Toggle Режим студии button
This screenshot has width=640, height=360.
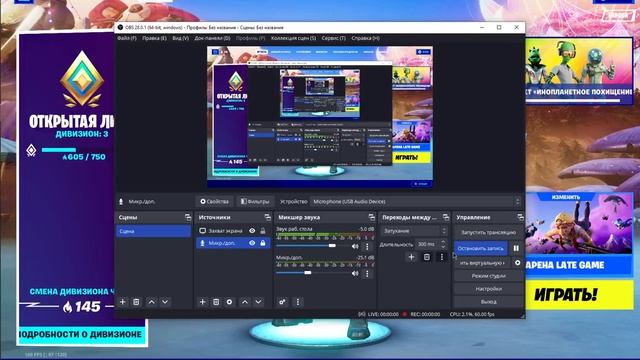pyautogui.click(x=488, y=276)
